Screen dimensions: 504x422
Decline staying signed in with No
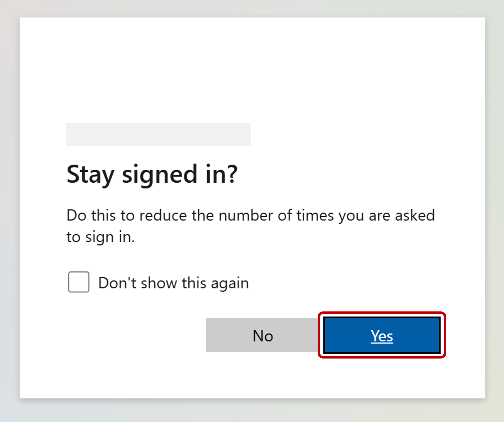[x=262, y=335]
